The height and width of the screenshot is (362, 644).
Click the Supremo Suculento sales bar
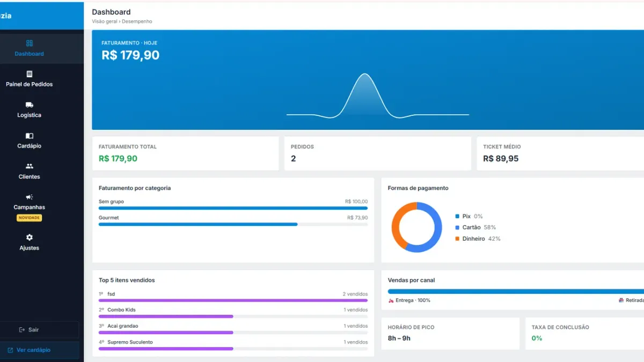(166, 349)
